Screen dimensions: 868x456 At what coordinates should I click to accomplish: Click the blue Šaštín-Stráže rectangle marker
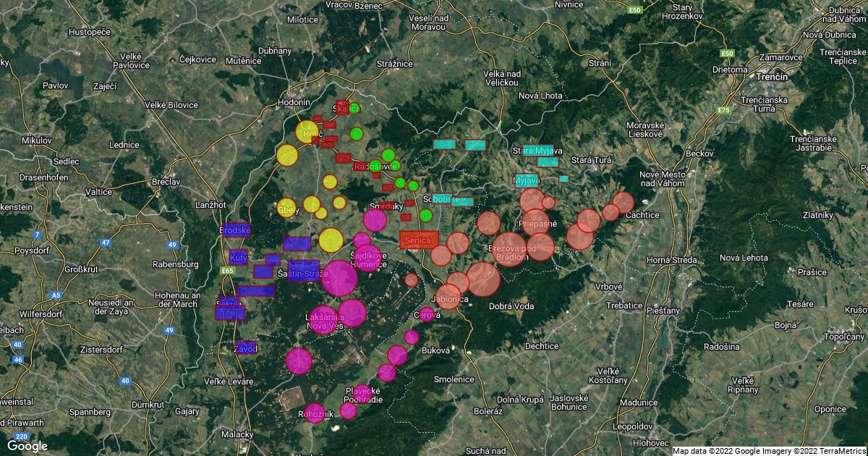tap(304, 270)
